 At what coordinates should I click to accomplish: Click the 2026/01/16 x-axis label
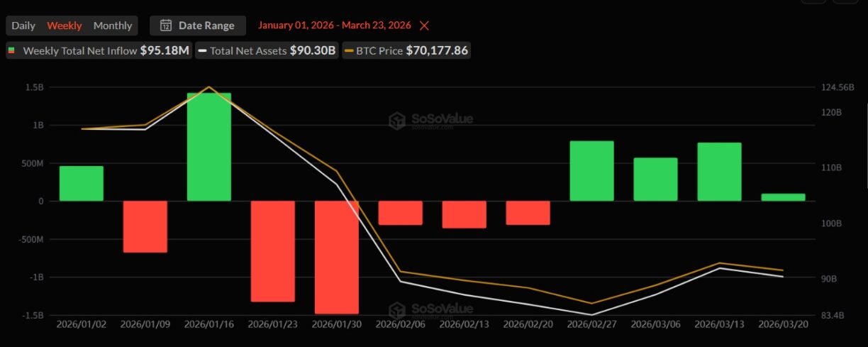pyautogui.click(x=209, y=324)
